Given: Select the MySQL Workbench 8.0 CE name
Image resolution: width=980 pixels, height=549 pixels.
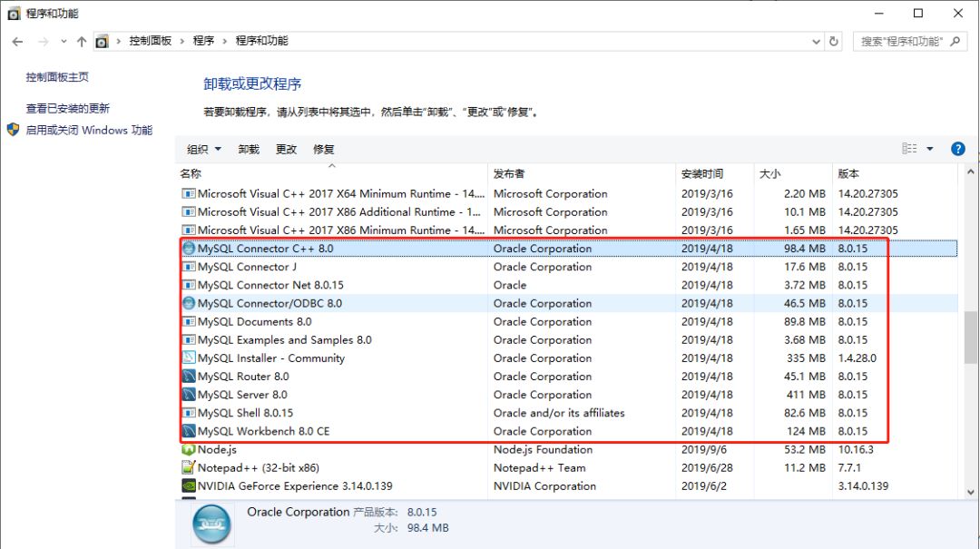Looking at the screenshot, I should click(x=263, y=431).
